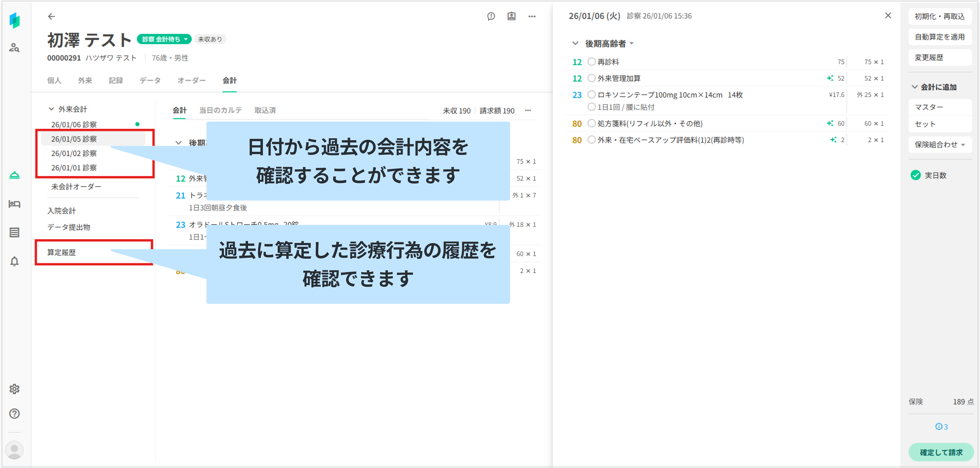Open the settings gear icon

[x=14, y=389]
